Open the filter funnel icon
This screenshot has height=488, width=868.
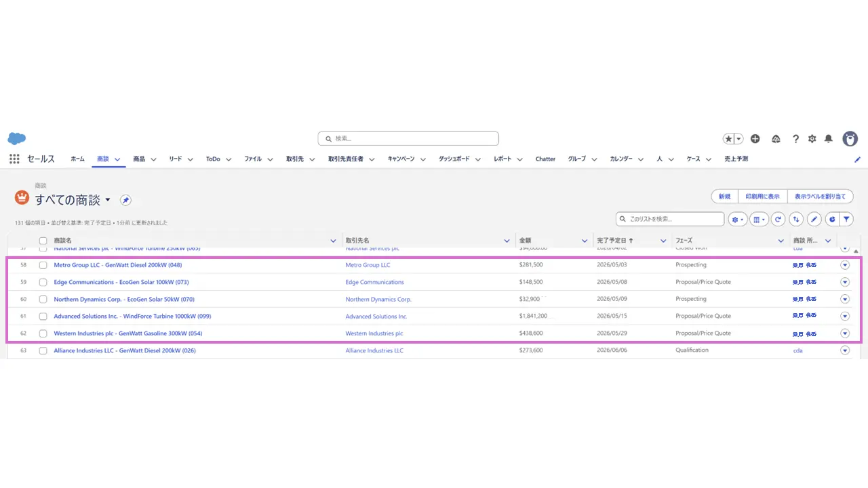click(x=846, y=220)
